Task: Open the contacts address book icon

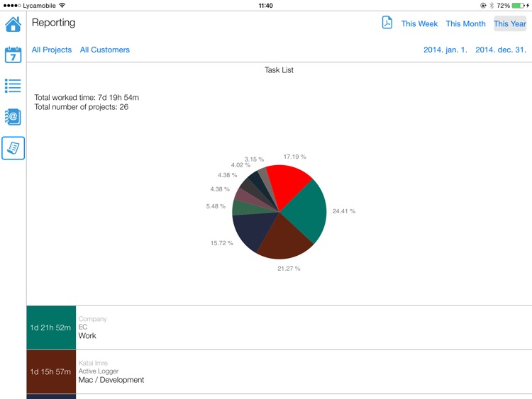Action: click(x=13, y=117)
